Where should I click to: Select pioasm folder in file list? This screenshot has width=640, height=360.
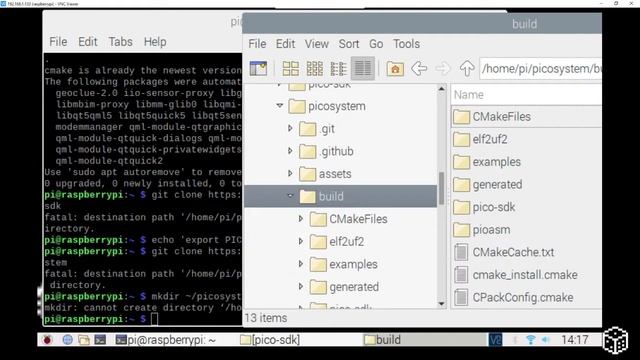coord(482,230)
